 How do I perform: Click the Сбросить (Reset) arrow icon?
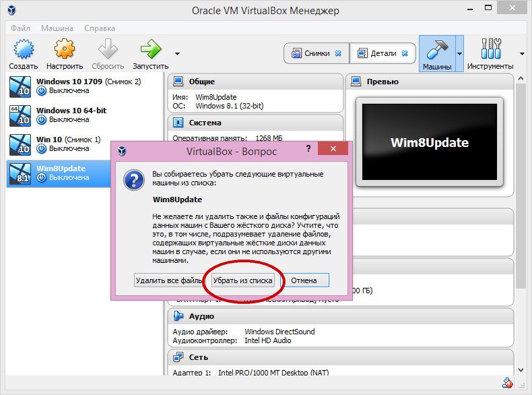click(x=107, y=50)
